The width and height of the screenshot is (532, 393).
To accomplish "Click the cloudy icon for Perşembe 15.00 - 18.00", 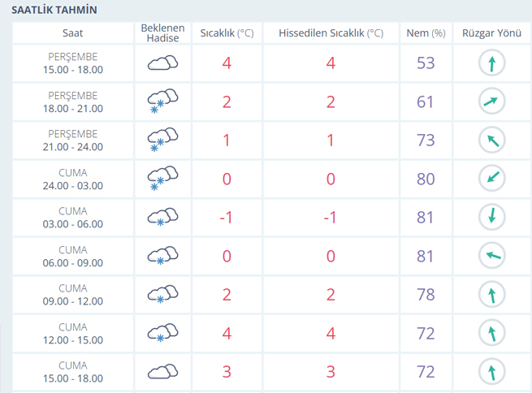I will coord(162,63).
